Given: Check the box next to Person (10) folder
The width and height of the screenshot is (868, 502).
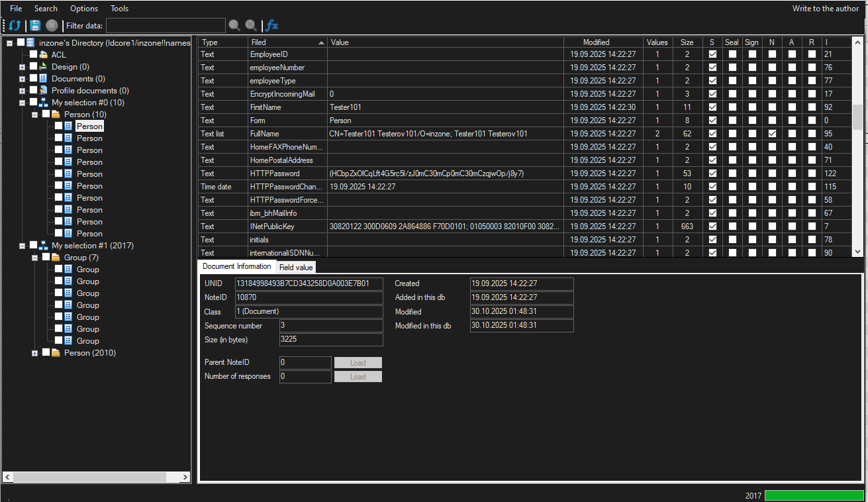Looking at the screenshot, I should [47, 114].
